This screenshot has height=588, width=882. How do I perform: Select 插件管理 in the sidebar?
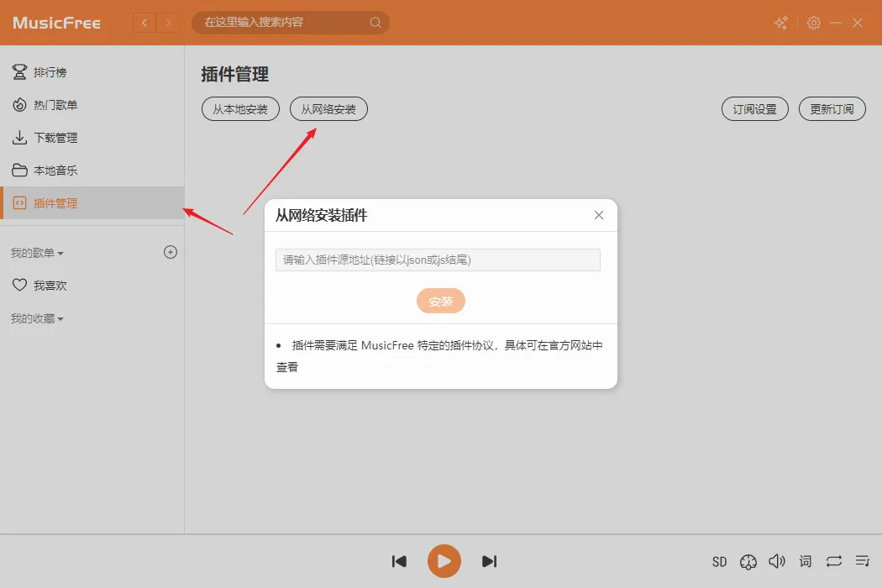[92, 202]
